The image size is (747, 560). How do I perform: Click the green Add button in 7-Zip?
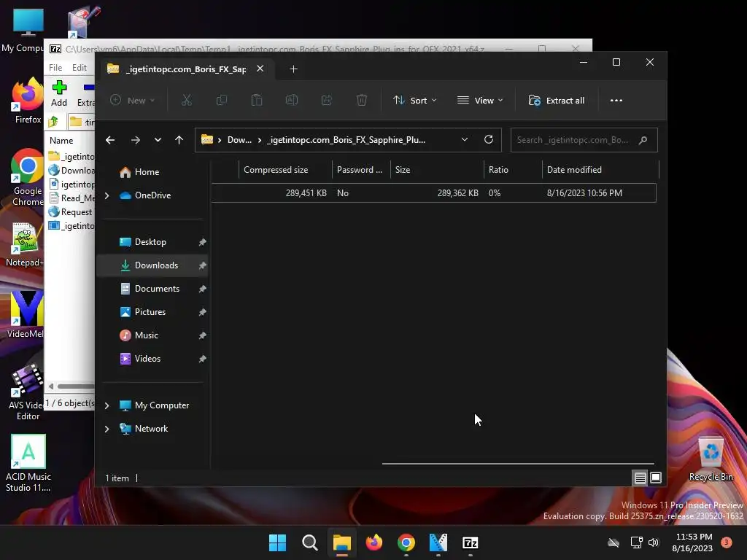(59, 93)
